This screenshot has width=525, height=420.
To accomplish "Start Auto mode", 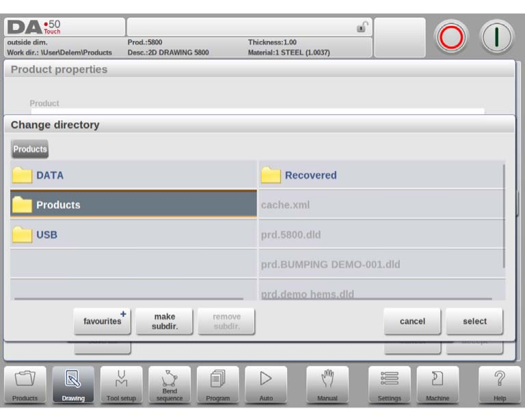I will pyautogui.click(x=266, y=384).
